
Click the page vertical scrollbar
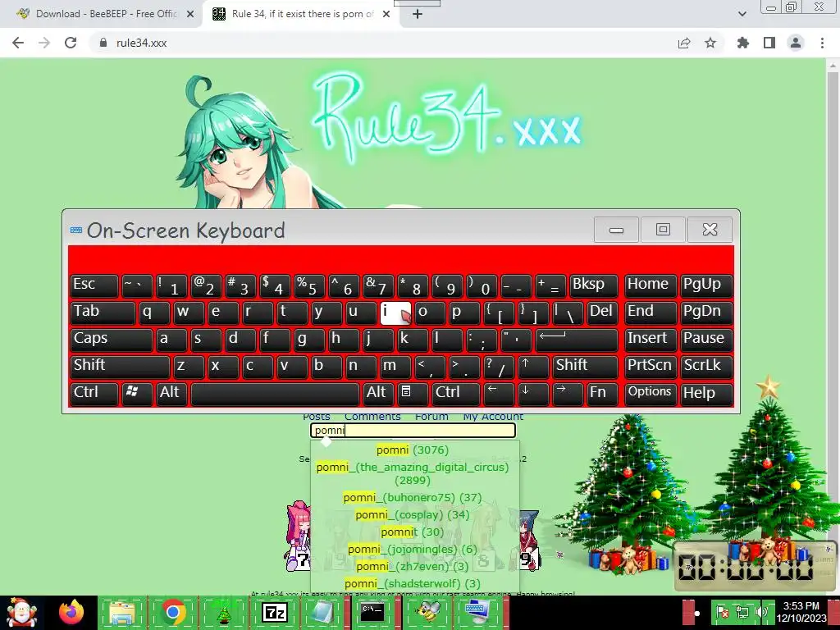(x=833, y=326)
